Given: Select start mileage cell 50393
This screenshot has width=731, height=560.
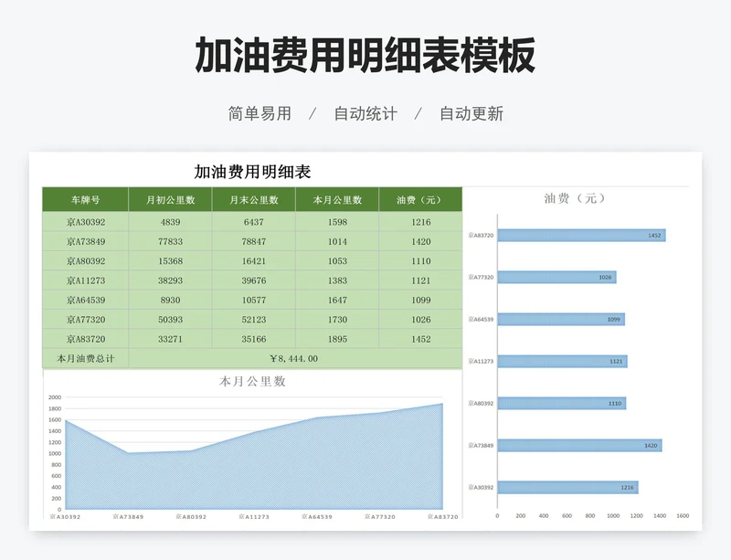Looking at the screenshot, I should 170,320.
